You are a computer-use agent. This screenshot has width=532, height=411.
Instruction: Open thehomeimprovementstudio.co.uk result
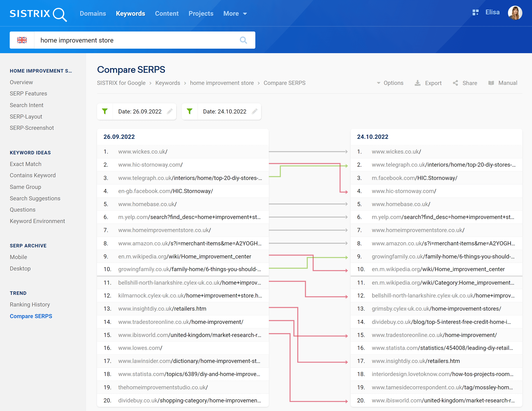163,387
